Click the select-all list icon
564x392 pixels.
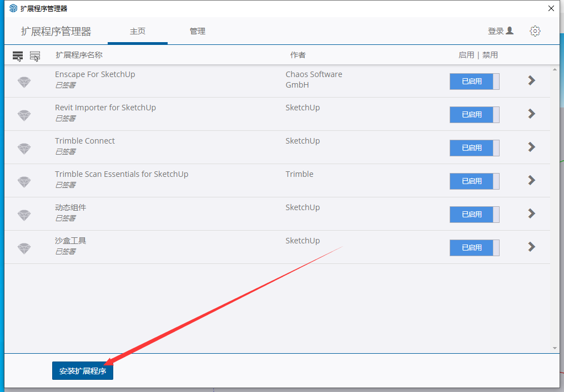[x=18, y=56]
